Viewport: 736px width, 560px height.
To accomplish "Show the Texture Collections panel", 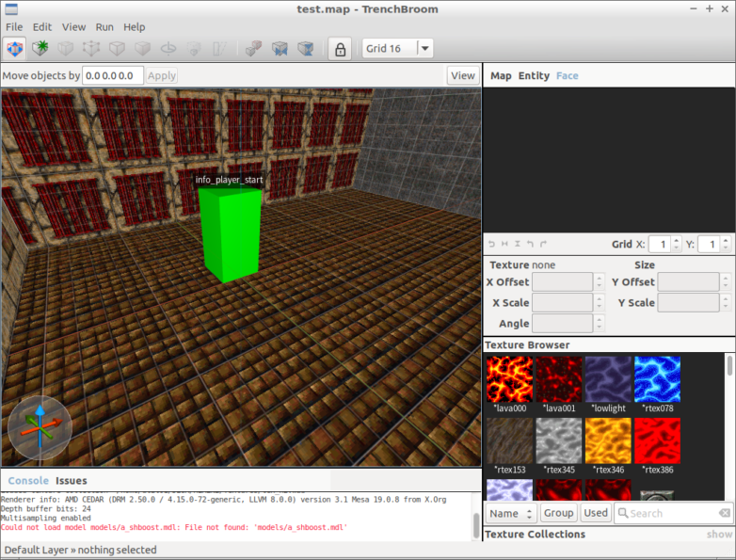I will coord(719,535).
